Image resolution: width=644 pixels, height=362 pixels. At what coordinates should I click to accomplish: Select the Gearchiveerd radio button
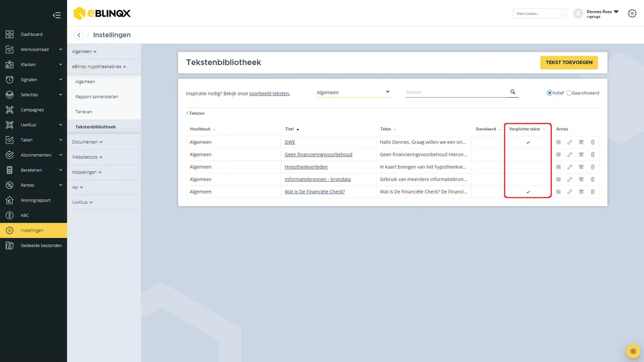[x=569, y=93]
